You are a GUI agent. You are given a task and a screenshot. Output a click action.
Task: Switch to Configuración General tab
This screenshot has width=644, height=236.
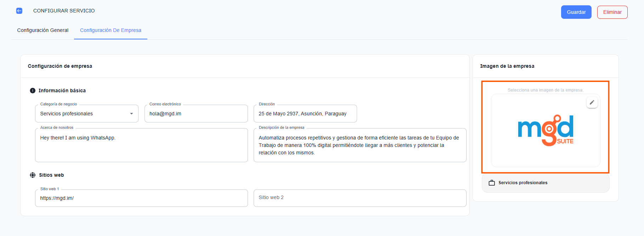click(x=43, y=30)
